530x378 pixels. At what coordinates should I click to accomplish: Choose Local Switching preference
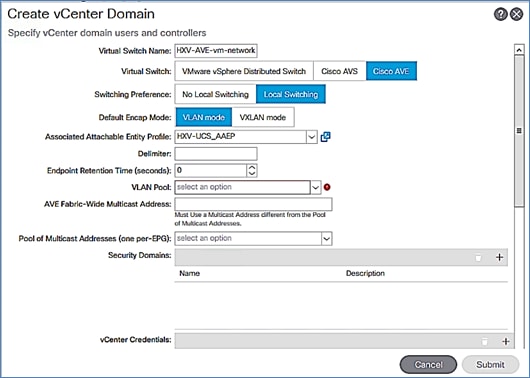click(291, 94)
